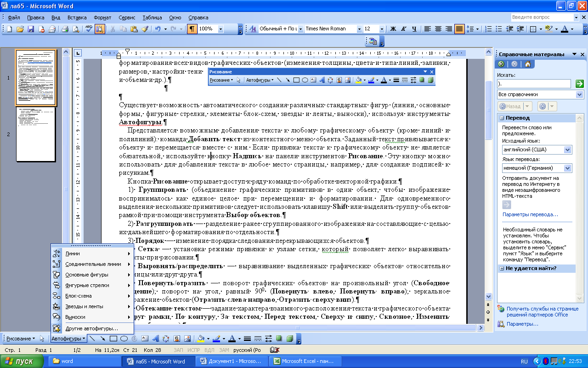This screenshot has height=368, width=588.
Task: Turn off justified alignment
Action: pos(459,29)
